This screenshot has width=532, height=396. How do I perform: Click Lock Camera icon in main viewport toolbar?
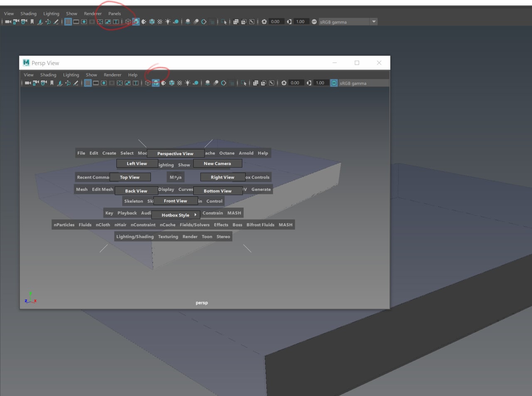coord(16,22)
